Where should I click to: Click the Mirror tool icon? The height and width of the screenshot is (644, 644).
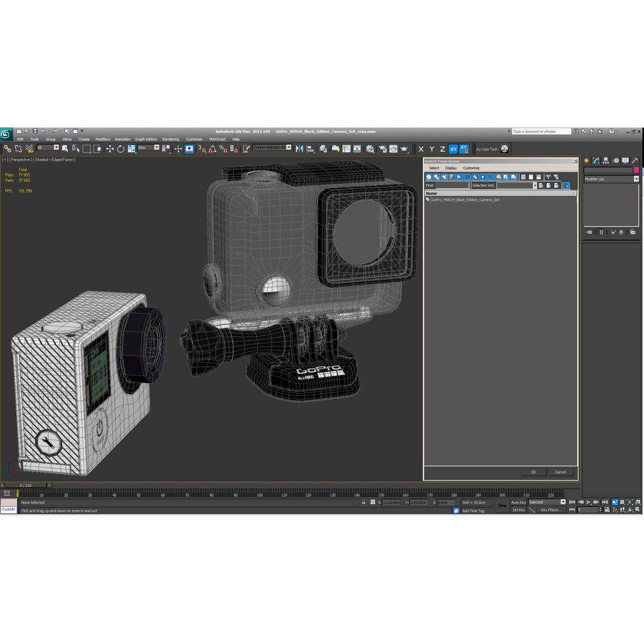click(x=299, y=148)
